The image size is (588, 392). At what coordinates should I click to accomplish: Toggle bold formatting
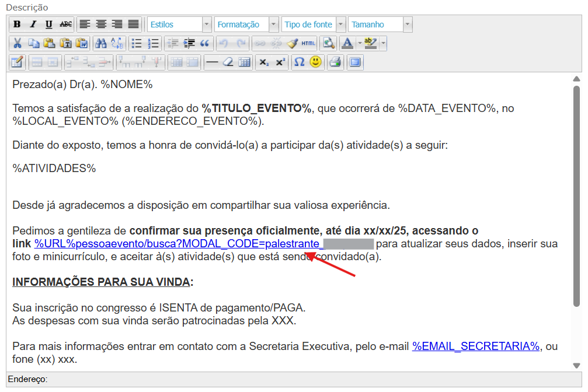tap(17, 24)
